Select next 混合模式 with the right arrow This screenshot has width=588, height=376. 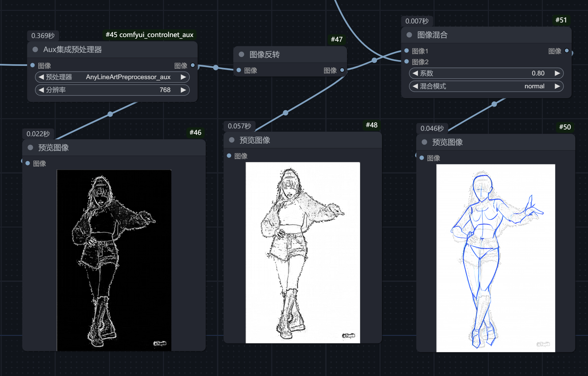(557, 86)
